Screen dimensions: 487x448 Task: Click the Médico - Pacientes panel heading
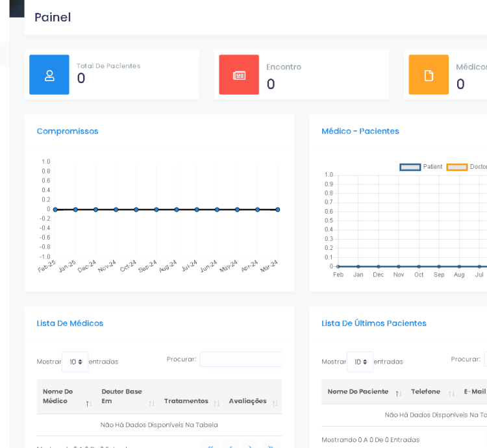(360, 131)
